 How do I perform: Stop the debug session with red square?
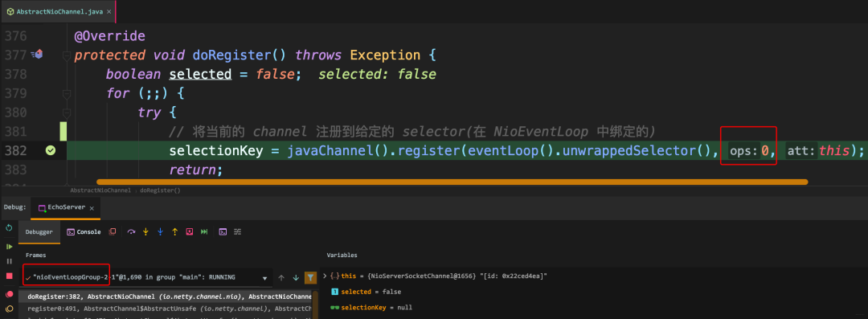pos(10,276)
